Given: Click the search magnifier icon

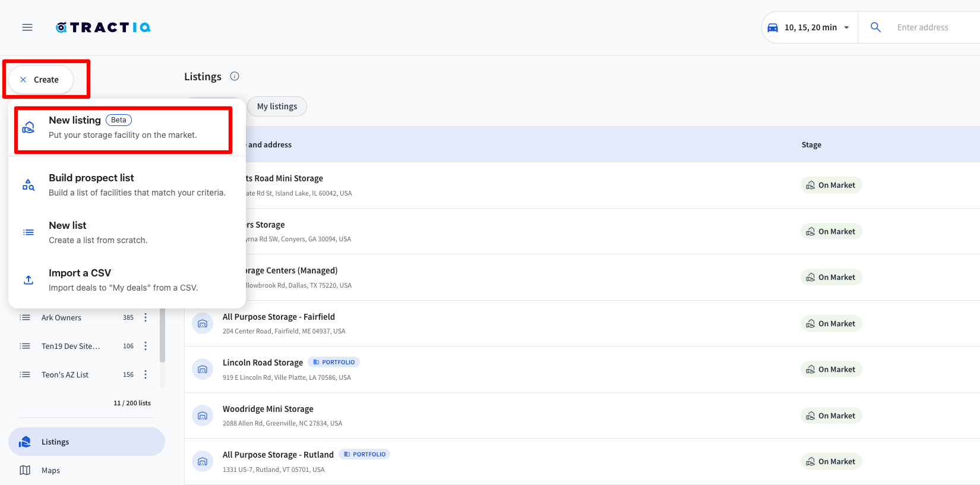Looking at the screenshot, I should pyautogui.click(x=875, y=27).
